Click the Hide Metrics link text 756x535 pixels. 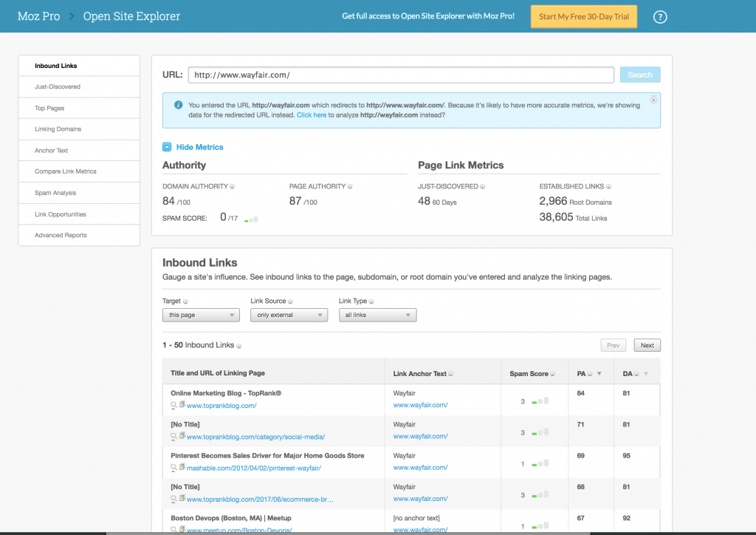[199, 147]
